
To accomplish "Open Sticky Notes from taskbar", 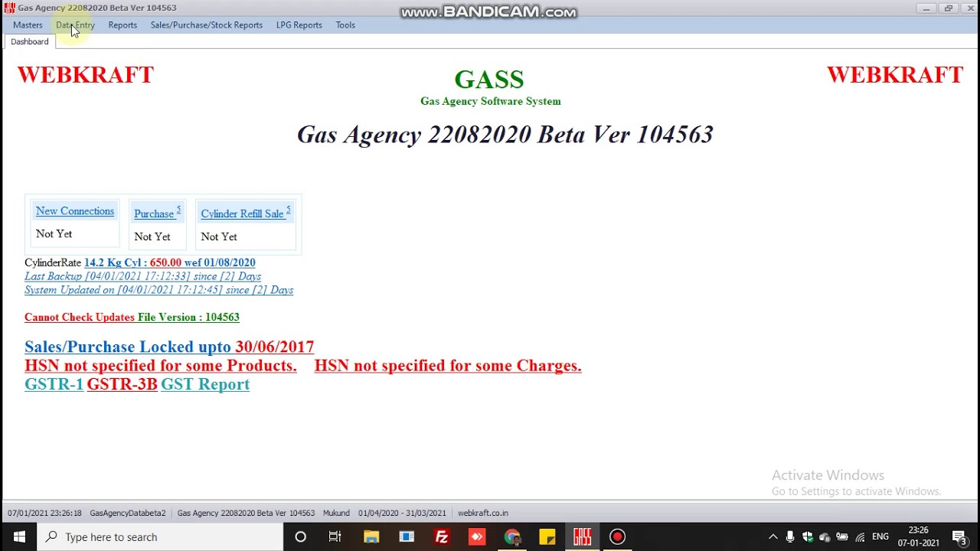I will click(x=547, y=536).
